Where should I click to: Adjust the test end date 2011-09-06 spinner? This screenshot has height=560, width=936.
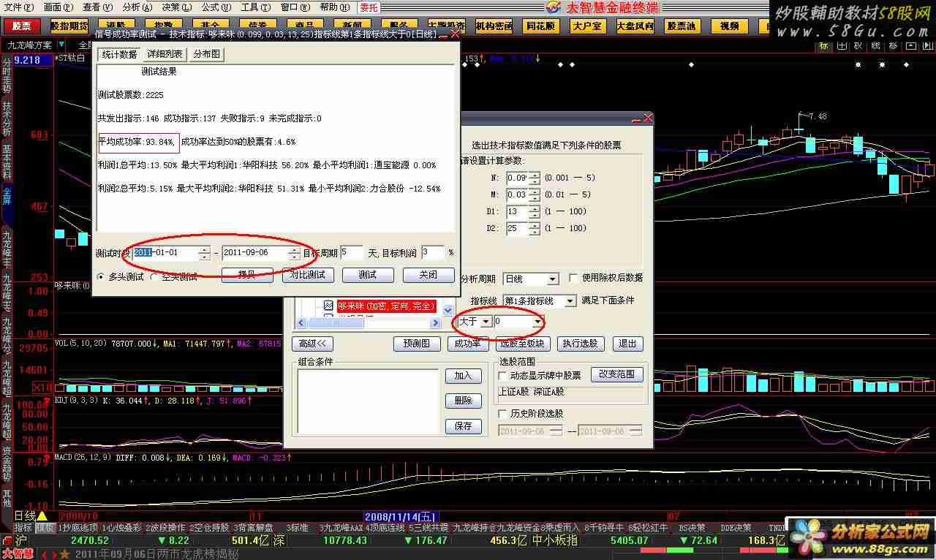click(x=294, y=253)
